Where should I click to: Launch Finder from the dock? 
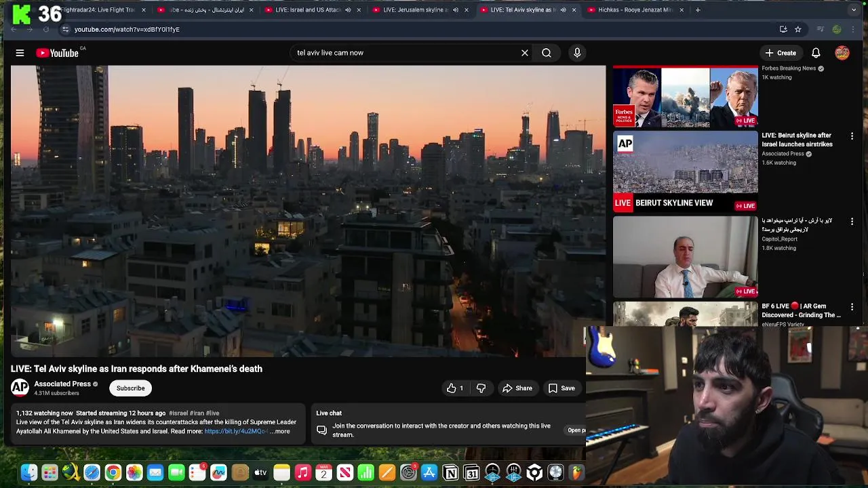pyautogui.click(x=28, y=472)
